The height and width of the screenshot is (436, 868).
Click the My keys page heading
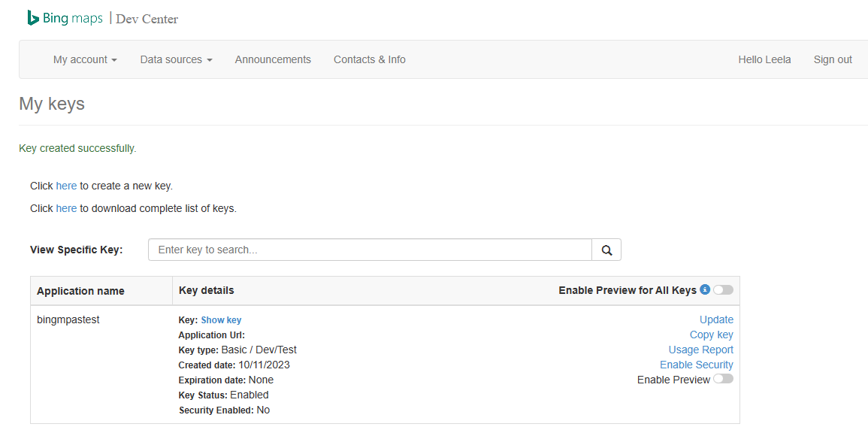click(52, 104)
